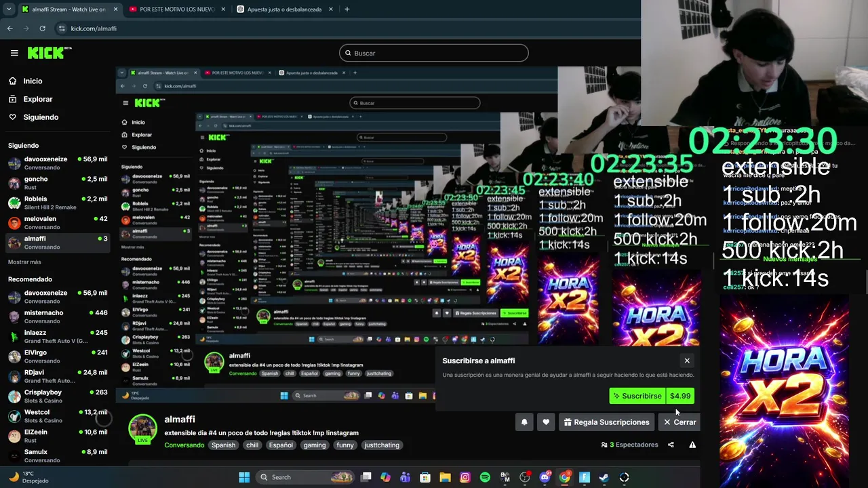868x488 pixels.
Task: Open OBS Studio from the taskbar
Action: 525,477
